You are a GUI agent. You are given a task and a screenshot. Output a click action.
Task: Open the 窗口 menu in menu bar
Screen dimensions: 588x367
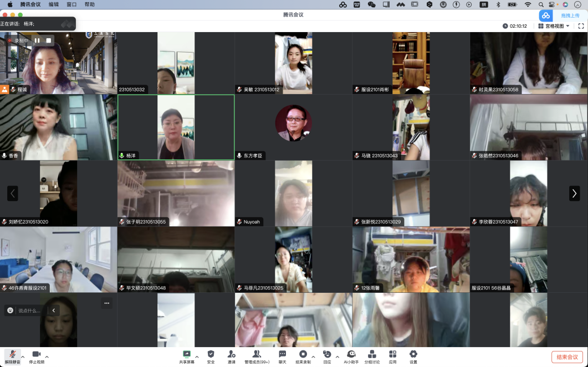(x=71, y=4)
